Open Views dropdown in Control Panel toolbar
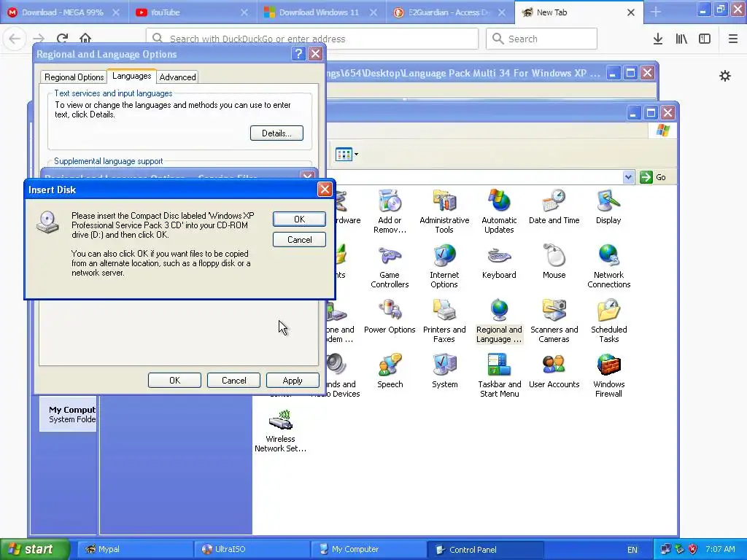This screenshot has width=747, height=560. click(x=347, y=155)
